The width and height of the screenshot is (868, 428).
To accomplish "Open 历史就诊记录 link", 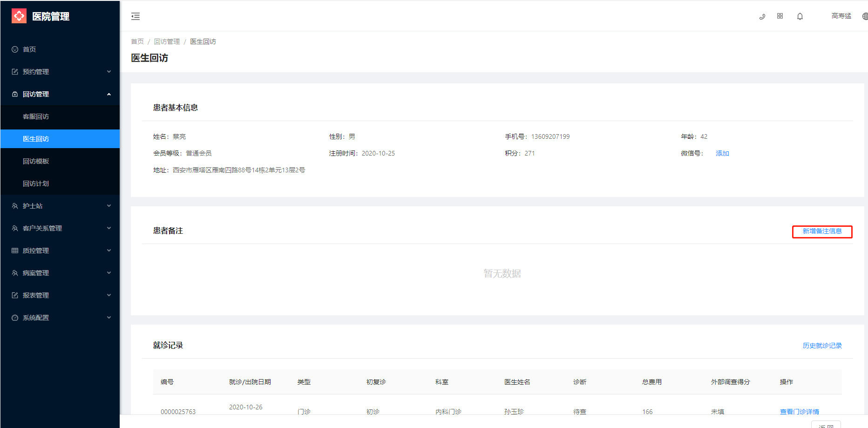I will coord(822,346).
